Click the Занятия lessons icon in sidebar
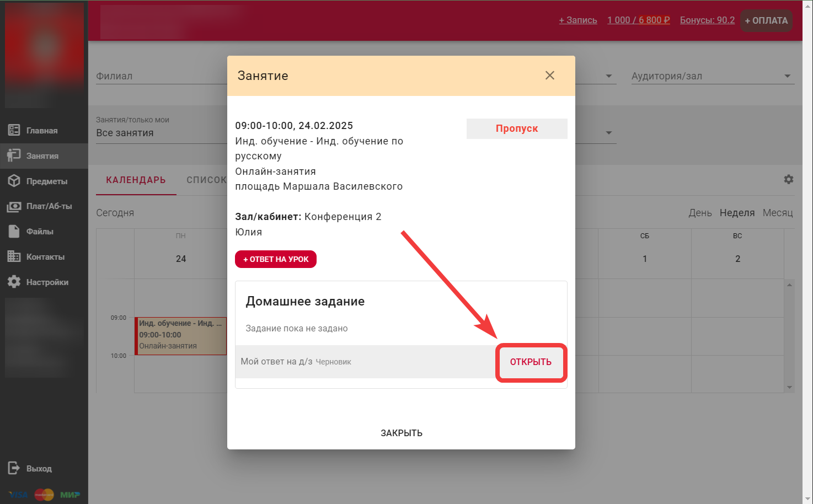813x504 pixels. [x=14, y=156]
